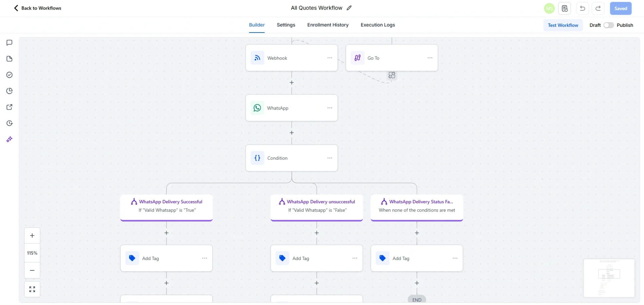The height and width of the screenshot is (305, 644).
Task: Open workflow statistics via the pie chart icon
Action: point(9,90)
